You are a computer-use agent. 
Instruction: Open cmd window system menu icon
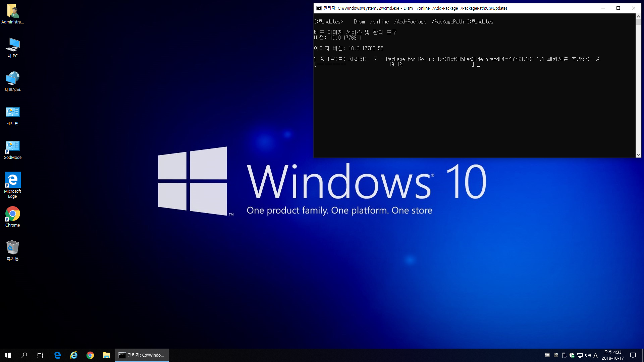tap(319, 8)
